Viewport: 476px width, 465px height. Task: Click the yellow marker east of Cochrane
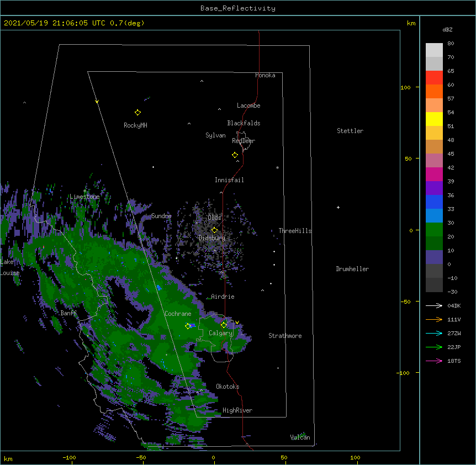tap(188, 326)
